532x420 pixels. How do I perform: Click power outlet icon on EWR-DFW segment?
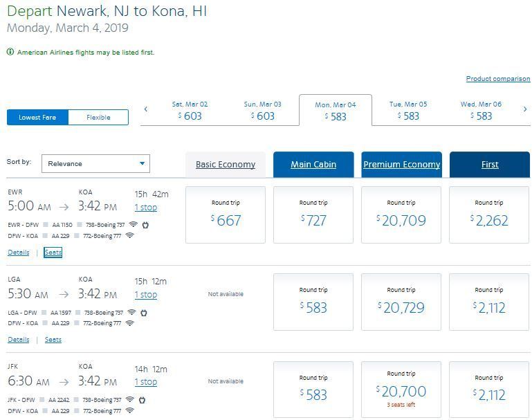(x=145, y=225)
